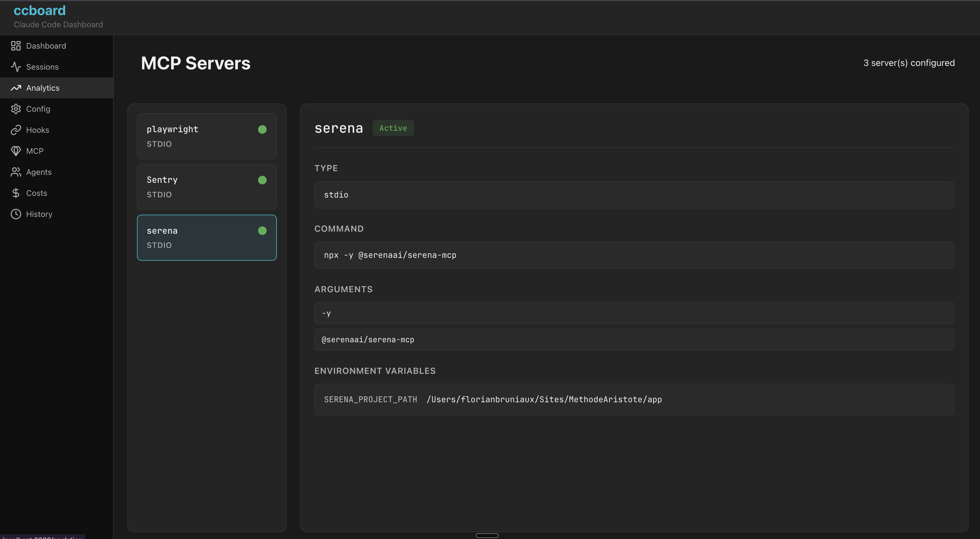Click the History clock icon

coord(16,214)
